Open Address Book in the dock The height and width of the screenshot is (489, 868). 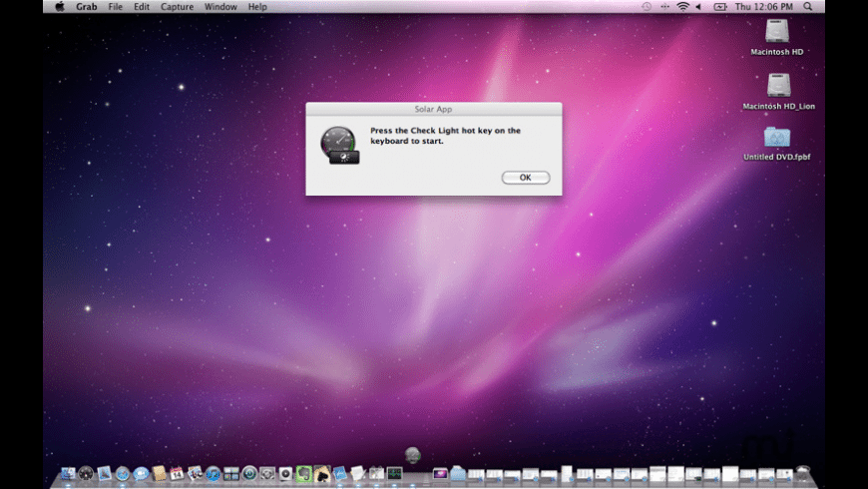(x=159, y=473)
